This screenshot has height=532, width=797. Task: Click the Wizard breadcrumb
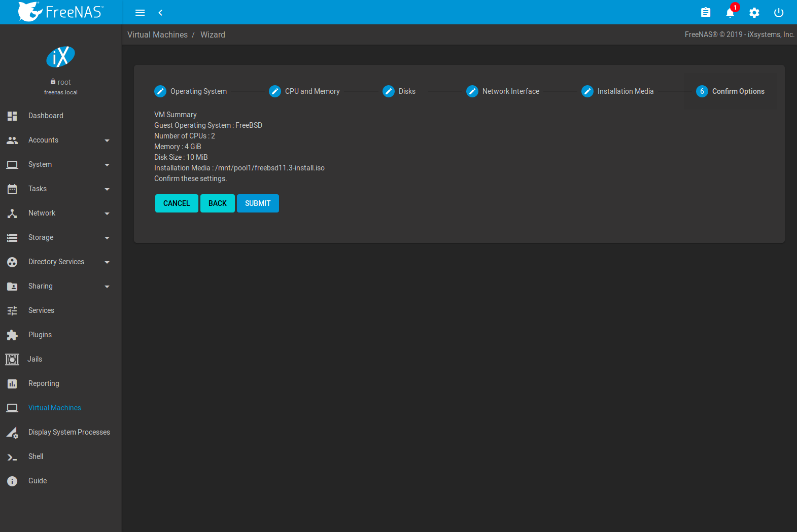click(x=213, y=34)
